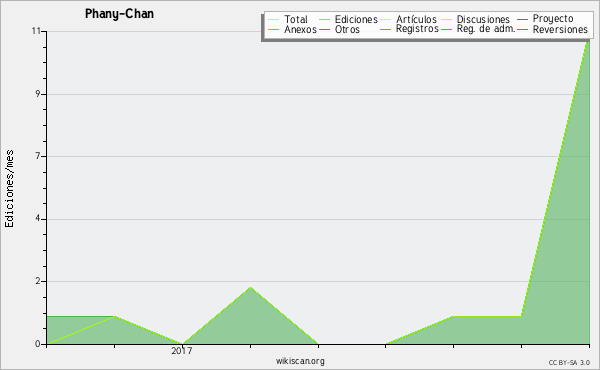Click the y-axis value 7
This screenshot has width=600, height=370.
tap(38, 156)
